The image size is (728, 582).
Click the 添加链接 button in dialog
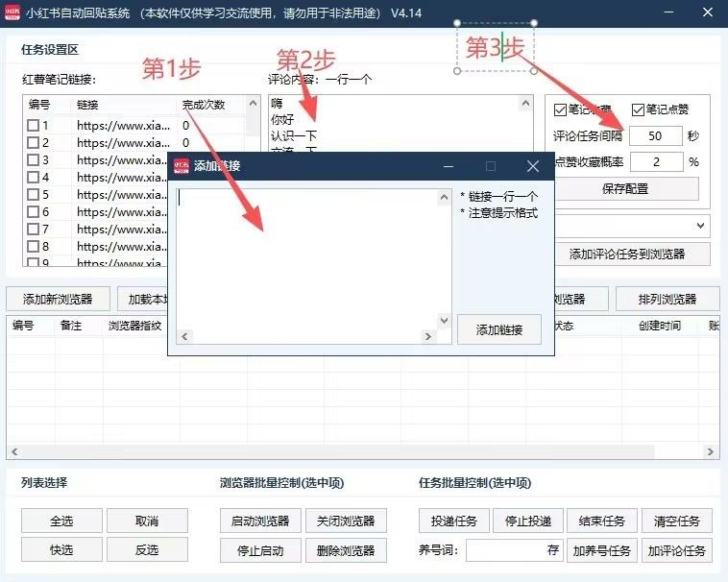click(498, 329)
